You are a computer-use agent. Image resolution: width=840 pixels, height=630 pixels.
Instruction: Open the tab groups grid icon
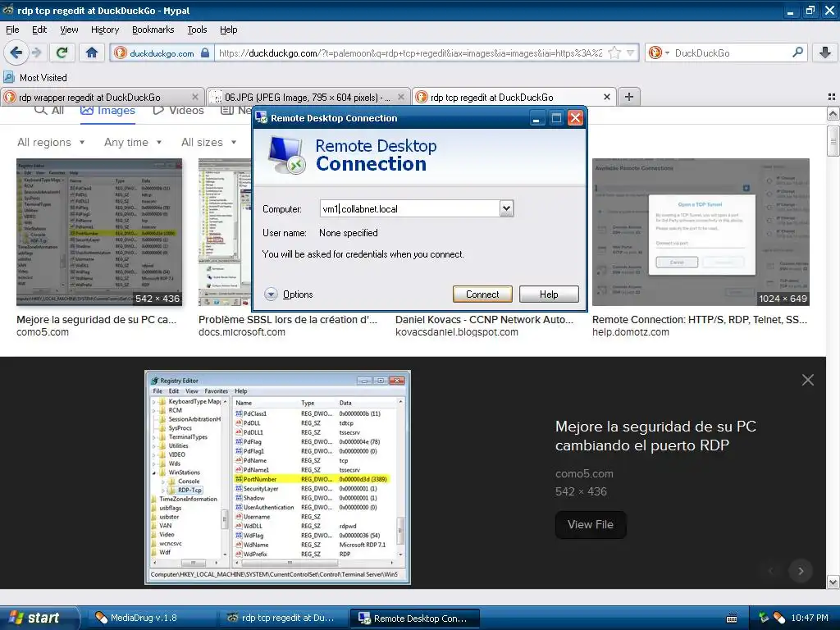click(832, 97)
